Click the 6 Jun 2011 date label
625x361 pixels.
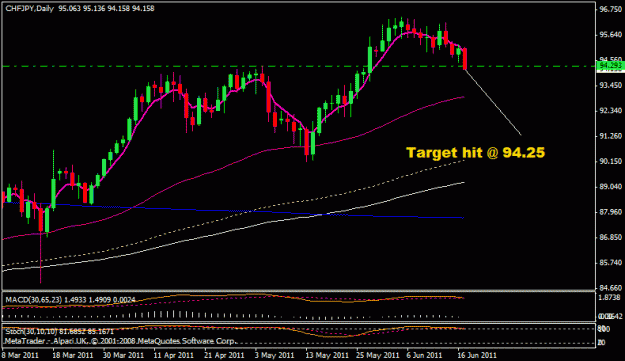tap(424, 355)
